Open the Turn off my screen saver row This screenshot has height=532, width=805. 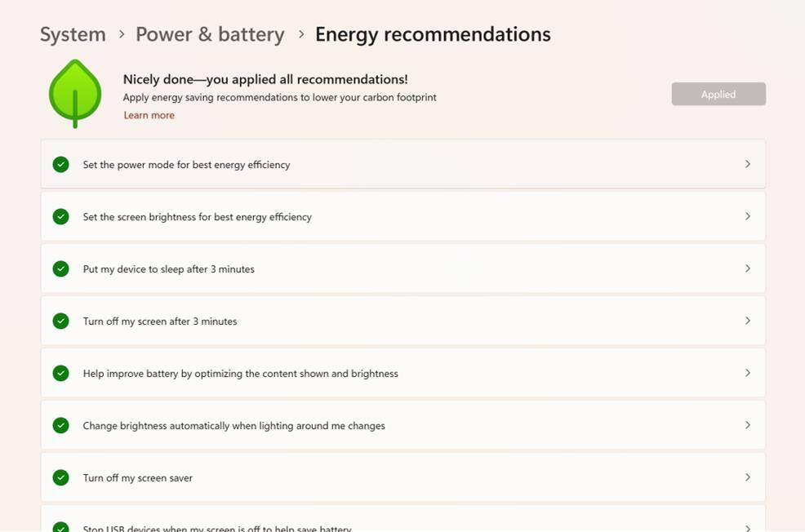click(x=402, y=477)
